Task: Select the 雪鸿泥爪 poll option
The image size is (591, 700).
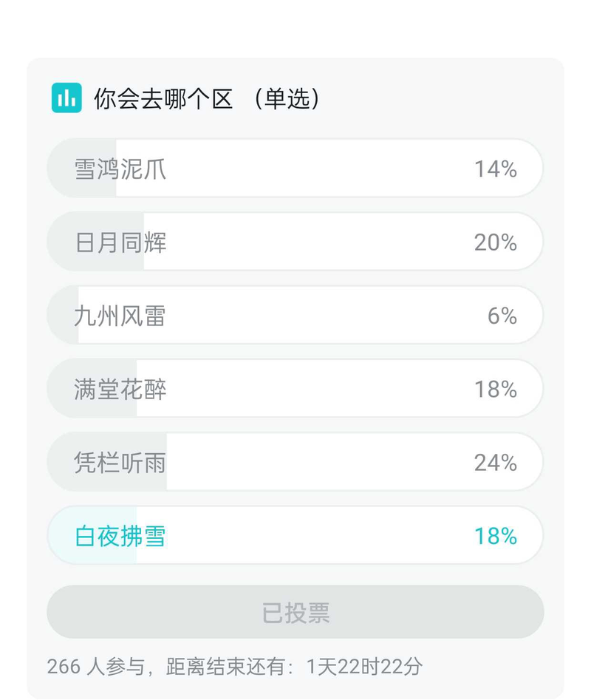Action: [295, 169]
